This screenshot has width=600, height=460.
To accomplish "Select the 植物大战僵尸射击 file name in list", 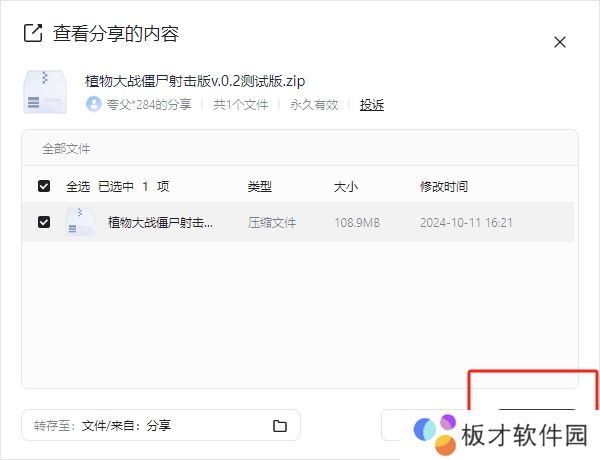I will (160, 222).
